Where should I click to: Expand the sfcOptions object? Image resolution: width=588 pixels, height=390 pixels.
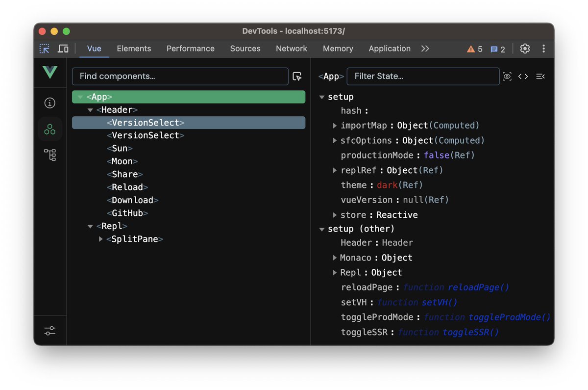pyautogui.click(x=335, y=140)
